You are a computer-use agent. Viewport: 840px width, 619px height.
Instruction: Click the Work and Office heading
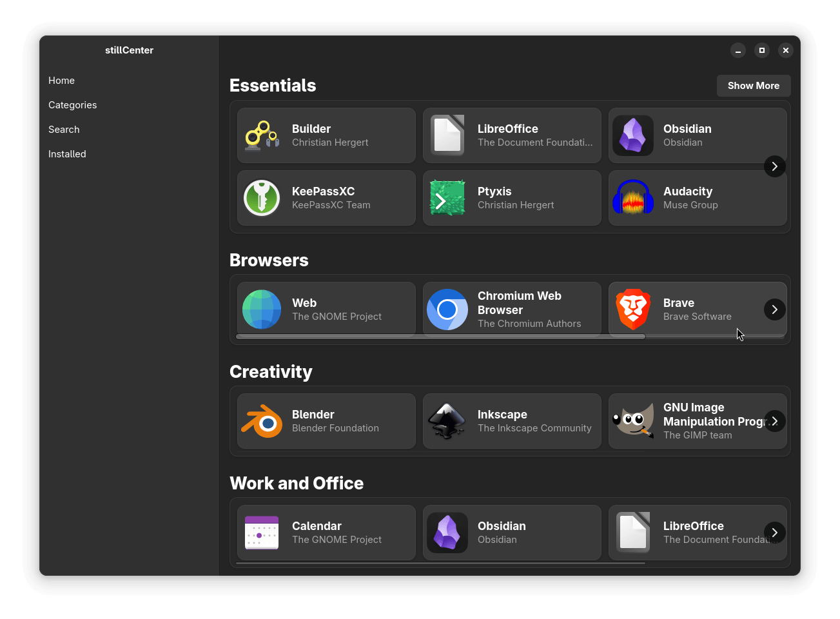(297, 484)
